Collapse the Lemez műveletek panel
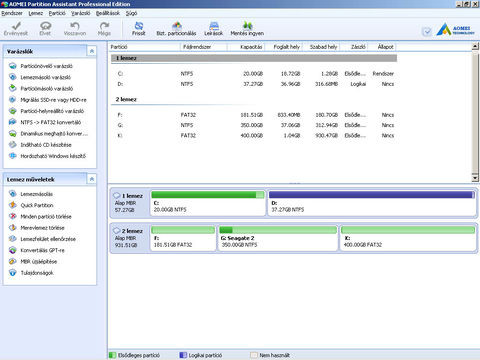The width and height of the screenshot is (480, 360). [x=92, y=179]
